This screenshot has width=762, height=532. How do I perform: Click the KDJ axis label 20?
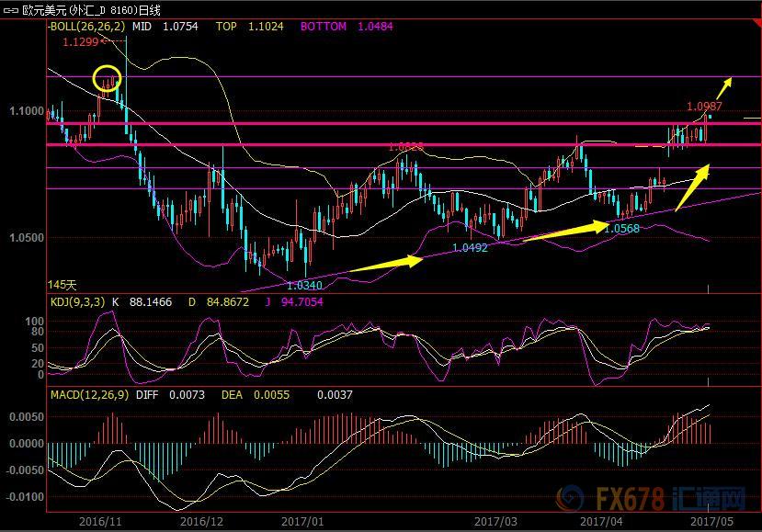tap(38, 364)
